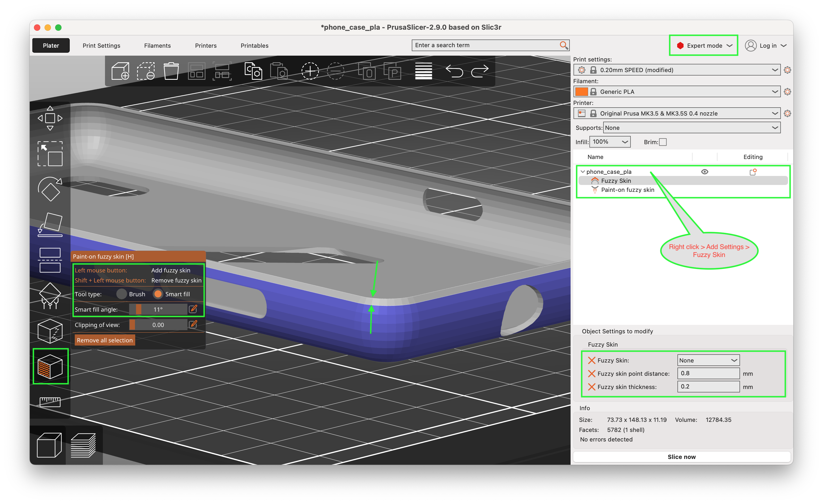The image size is (823, 504).
Task: Click the Add object toolbar icon
Action: 120,71
